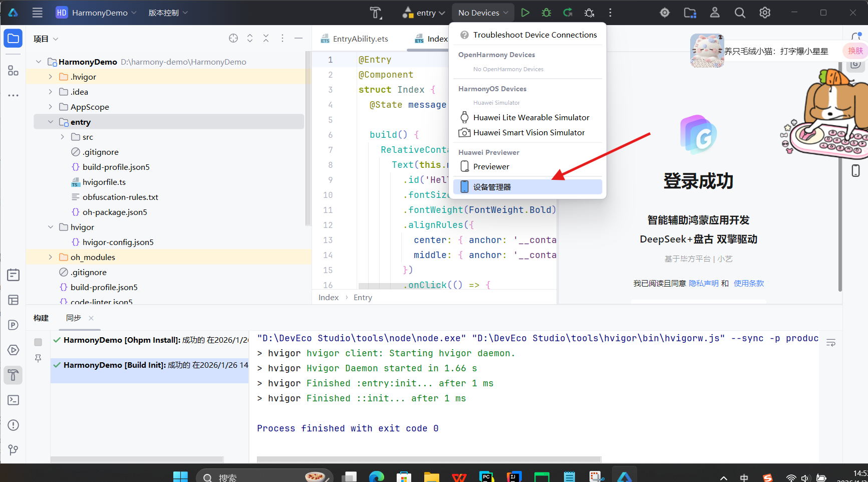The width and height of the screenshot is (868, 482).
Task: Expand all items in project tree
Action: (250, 39)
